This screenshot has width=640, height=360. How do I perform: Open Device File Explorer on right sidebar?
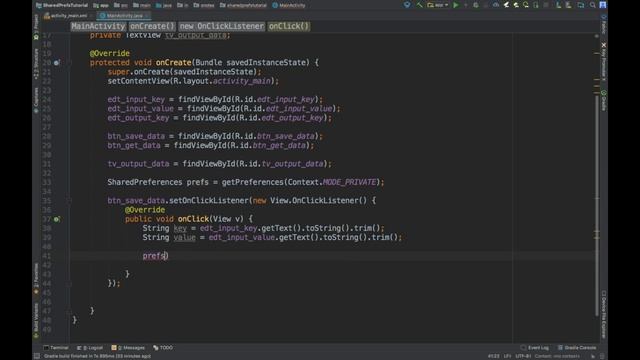pos(604,314)
